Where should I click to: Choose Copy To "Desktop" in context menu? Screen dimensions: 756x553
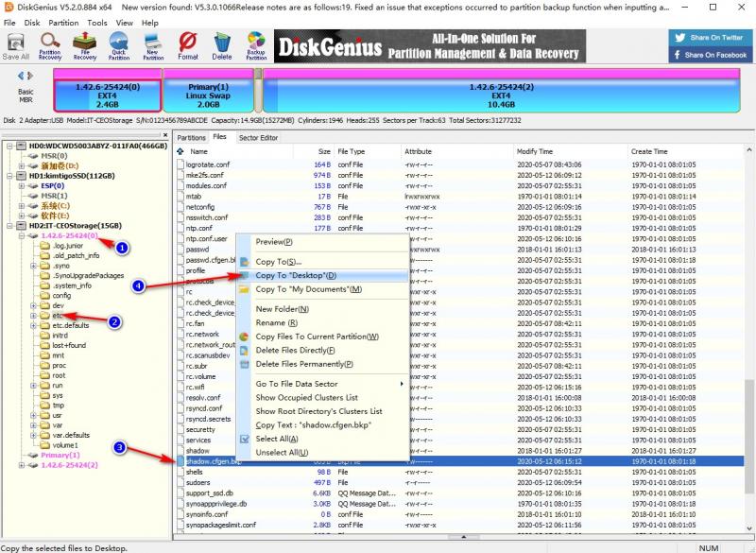point(295,275)
